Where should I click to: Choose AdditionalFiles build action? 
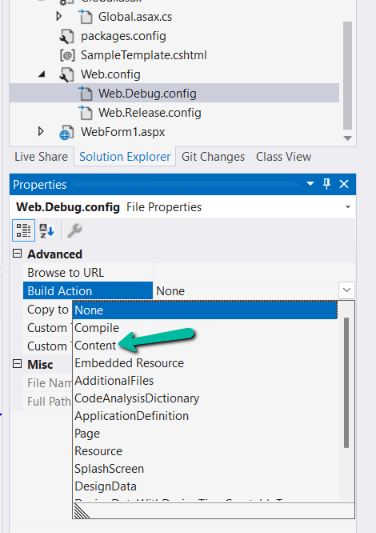click(205, 381)
